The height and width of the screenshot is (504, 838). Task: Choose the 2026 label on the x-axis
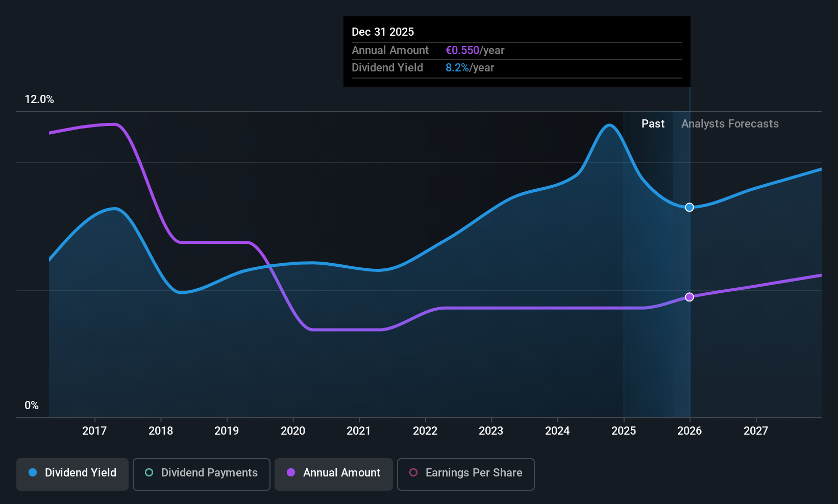(689, 431)
